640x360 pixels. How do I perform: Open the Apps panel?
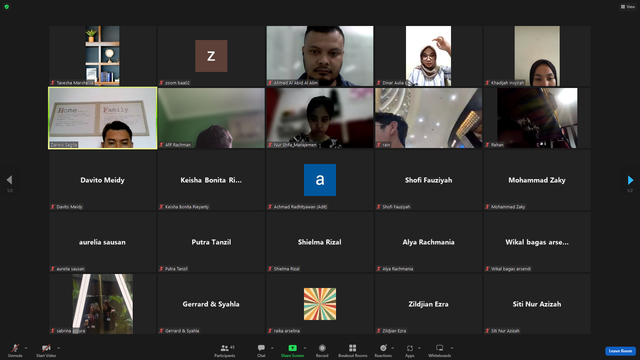410,350
